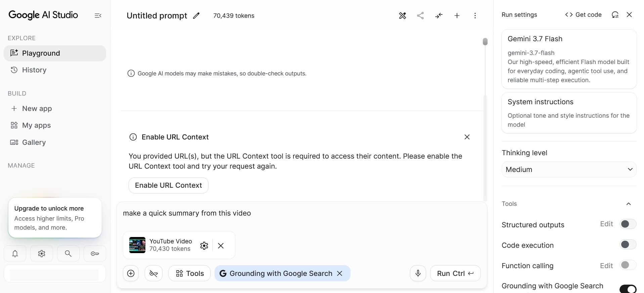Click the Enable URL Context button
This screenshot has width=644, height=293.
[x=169, y=185]
